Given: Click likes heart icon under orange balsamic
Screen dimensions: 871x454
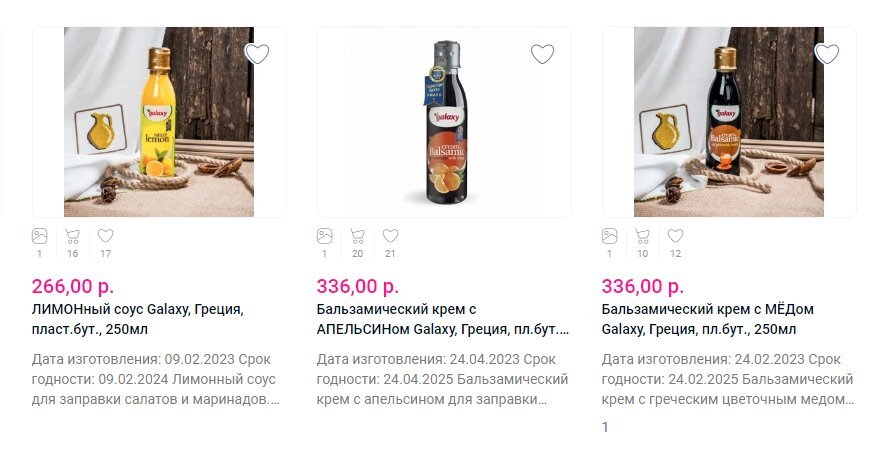Looking at the screenshot, I should (x=390, y=237).
